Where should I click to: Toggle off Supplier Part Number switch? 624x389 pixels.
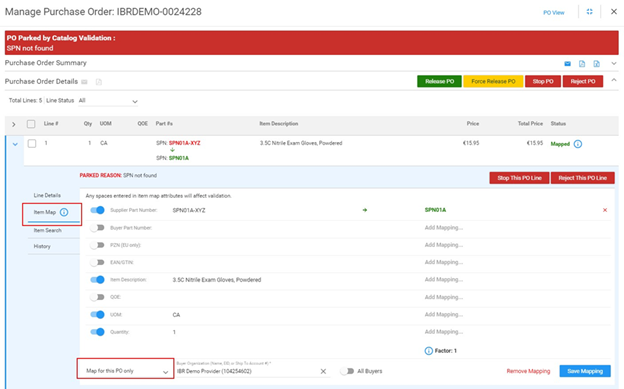pyautogui.click(x=98, y=210)
